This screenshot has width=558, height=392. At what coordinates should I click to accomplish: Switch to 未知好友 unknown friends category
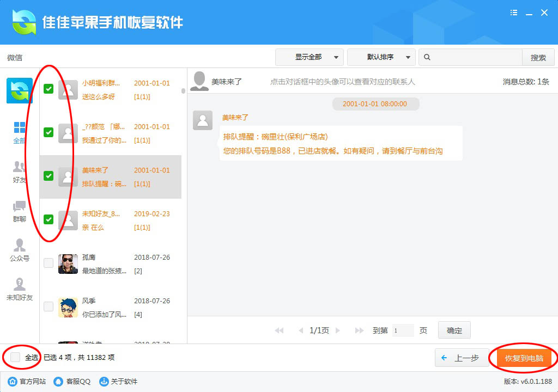(x=19, y=290)
